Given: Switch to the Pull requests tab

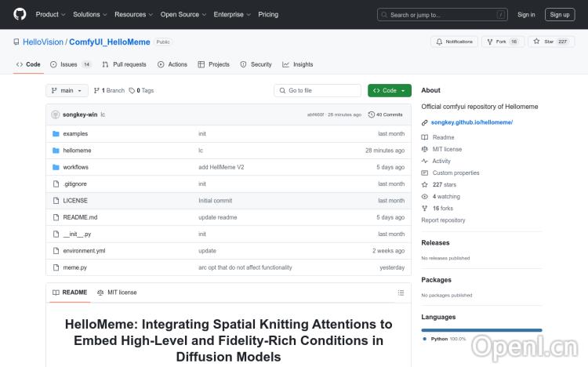Looking at the screenshot, I should 124,64.
